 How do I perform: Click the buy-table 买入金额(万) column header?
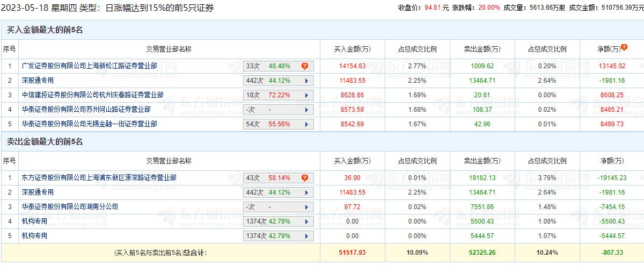pyautogui.click(x=352, y=49)
